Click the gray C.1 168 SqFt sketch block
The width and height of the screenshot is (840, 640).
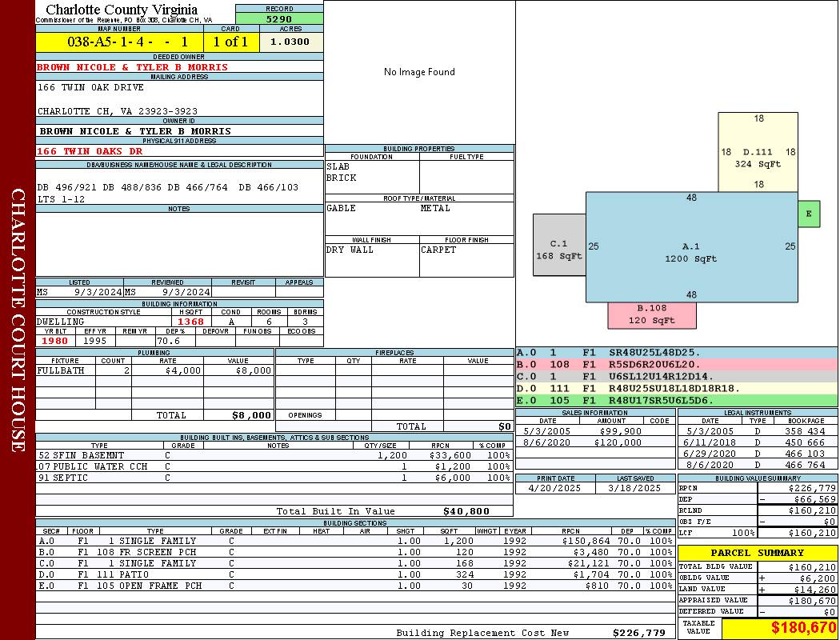(x=558, y=245)
